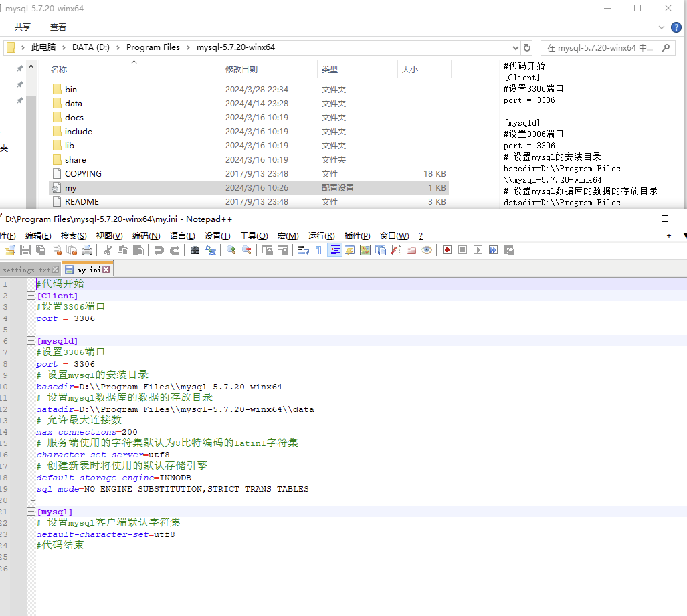This screenshot has height=616, width=687.
Task: Click the Stop macro recording icon
Action: pos(462,250)
